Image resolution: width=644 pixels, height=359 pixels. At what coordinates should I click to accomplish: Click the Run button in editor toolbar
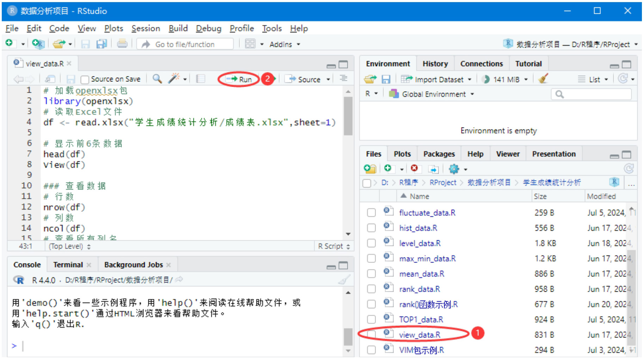tap(239, 79)
